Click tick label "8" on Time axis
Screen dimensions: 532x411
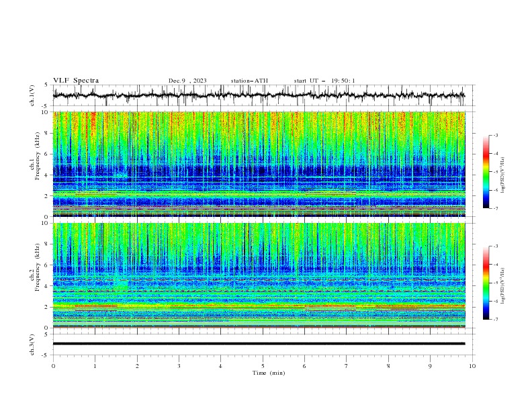point(388,366)
